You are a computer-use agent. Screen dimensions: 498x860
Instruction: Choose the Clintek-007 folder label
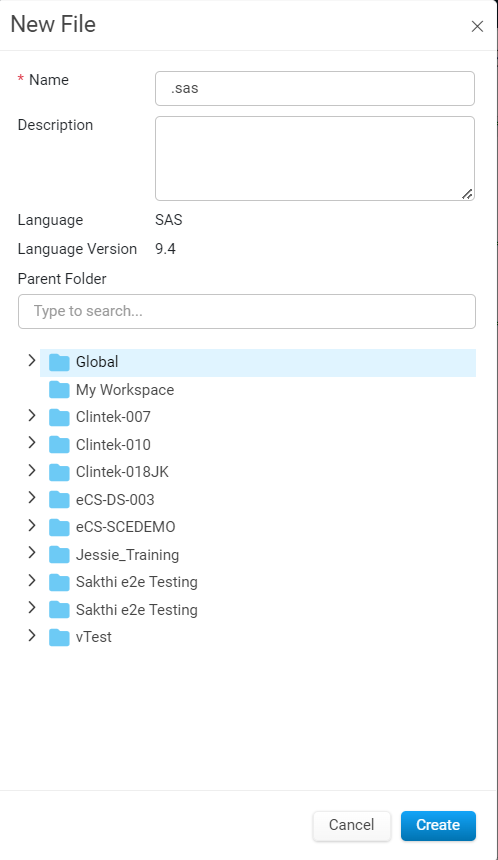tap(113, 417)
